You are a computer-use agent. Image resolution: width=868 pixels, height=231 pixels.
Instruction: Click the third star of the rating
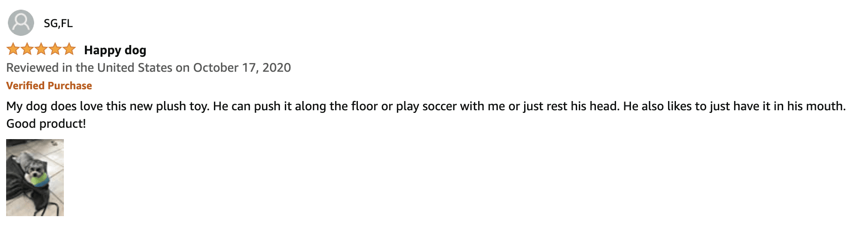[x=41, y=49]
